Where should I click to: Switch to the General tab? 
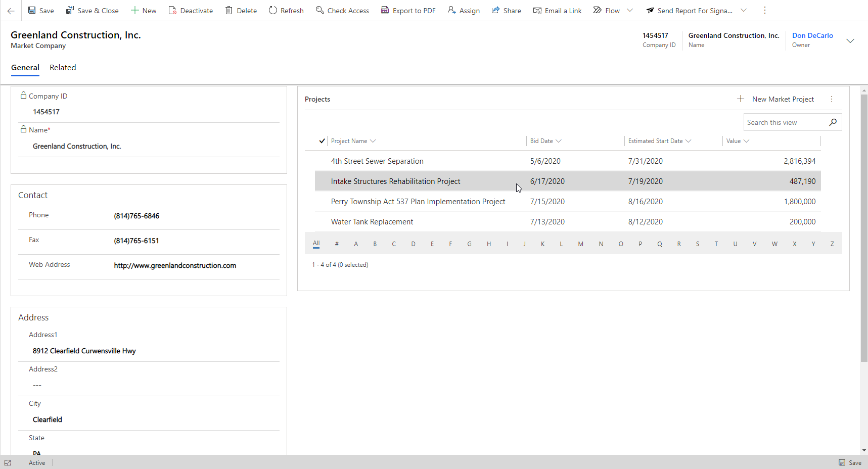(x=25, y=68)
